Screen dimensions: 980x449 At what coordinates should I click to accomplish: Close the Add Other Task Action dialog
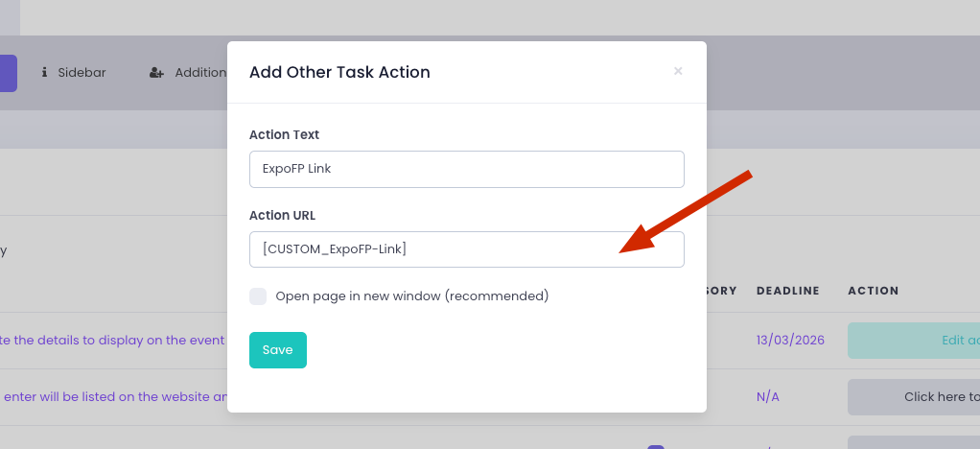point(678,71)
